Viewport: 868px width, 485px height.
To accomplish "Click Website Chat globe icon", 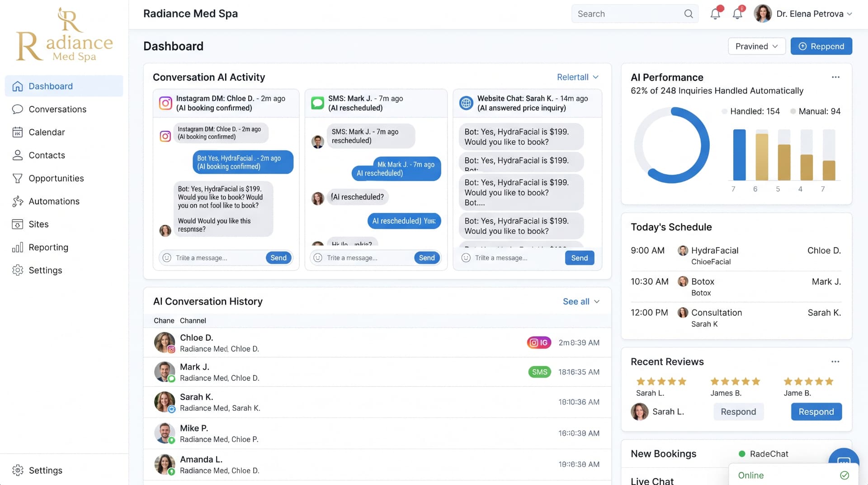I will [x=466, y=103].
